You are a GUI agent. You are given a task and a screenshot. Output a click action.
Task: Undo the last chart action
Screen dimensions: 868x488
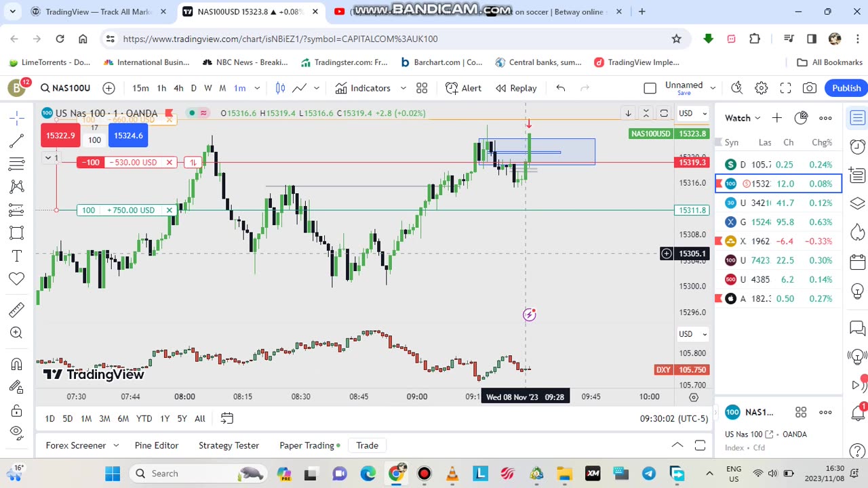561,88
